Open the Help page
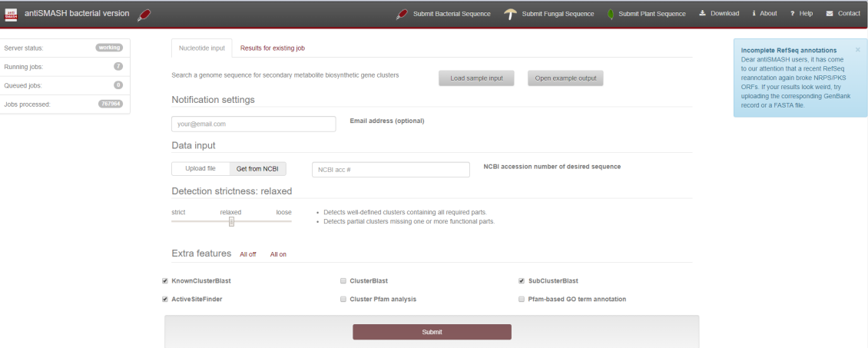Image resolution: width=868 pixels, height=348 pixels. click(x=806, y=13)
